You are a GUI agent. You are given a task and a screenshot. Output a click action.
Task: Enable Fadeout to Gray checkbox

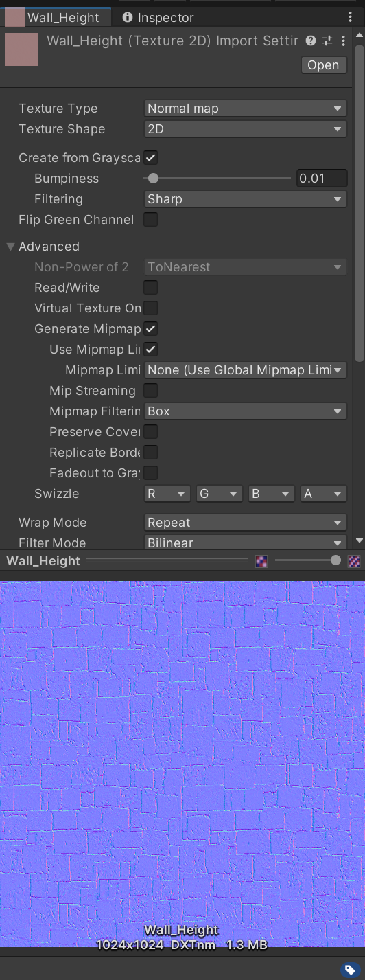coord(151,473)
